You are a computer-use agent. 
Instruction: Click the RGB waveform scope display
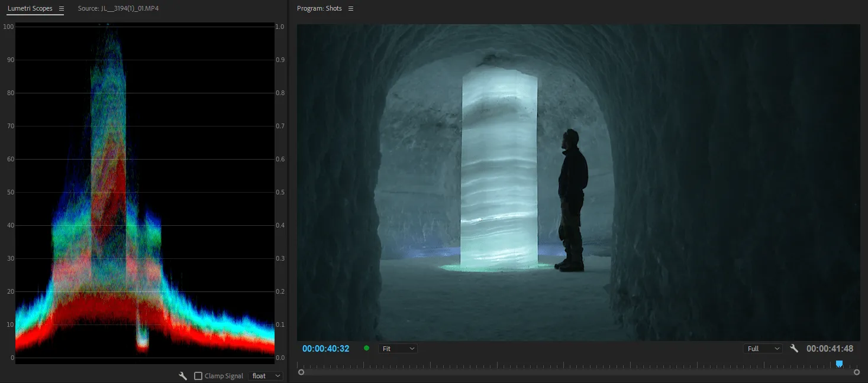click(145, 192)
